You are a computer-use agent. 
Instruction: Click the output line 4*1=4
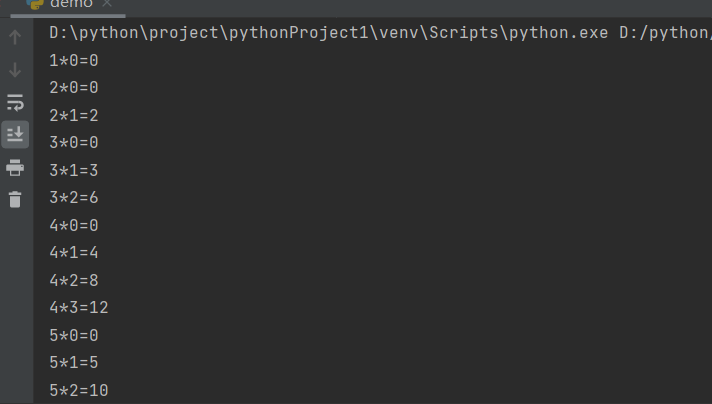tap(74, 253)
